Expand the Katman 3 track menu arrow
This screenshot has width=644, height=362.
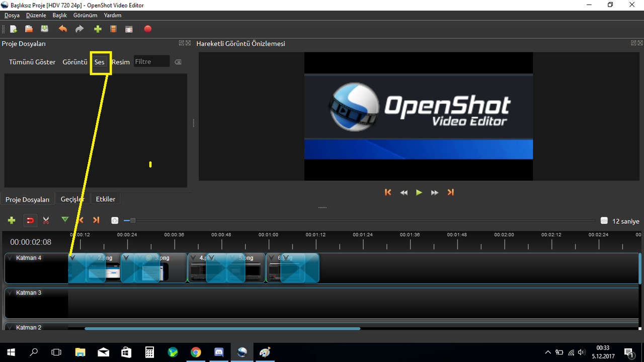coord(10,293)
